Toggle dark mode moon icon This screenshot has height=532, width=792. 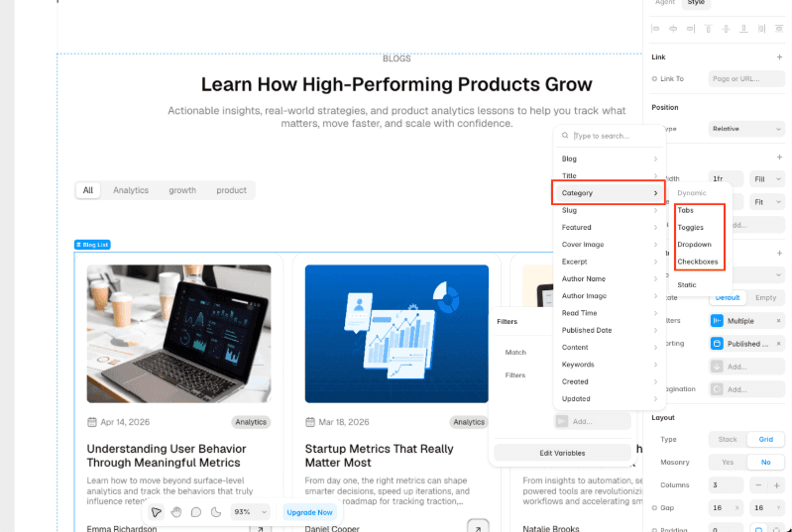click(x=216, y=512)
